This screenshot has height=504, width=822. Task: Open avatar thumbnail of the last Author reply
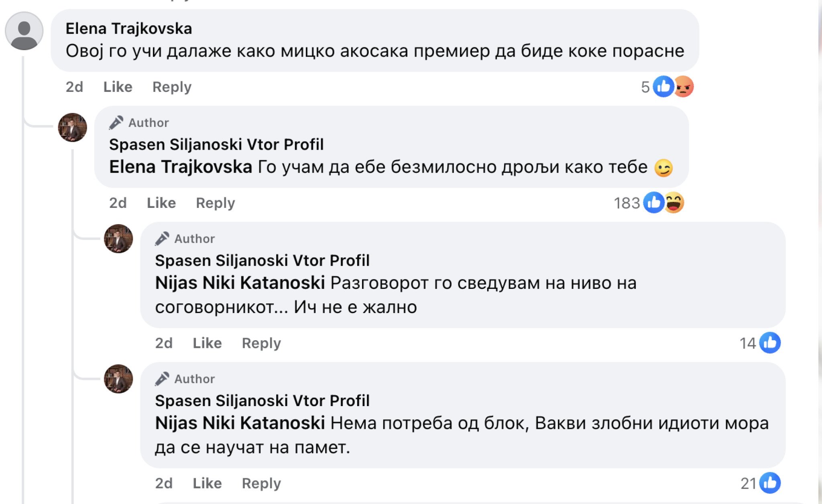coord(118,379)
